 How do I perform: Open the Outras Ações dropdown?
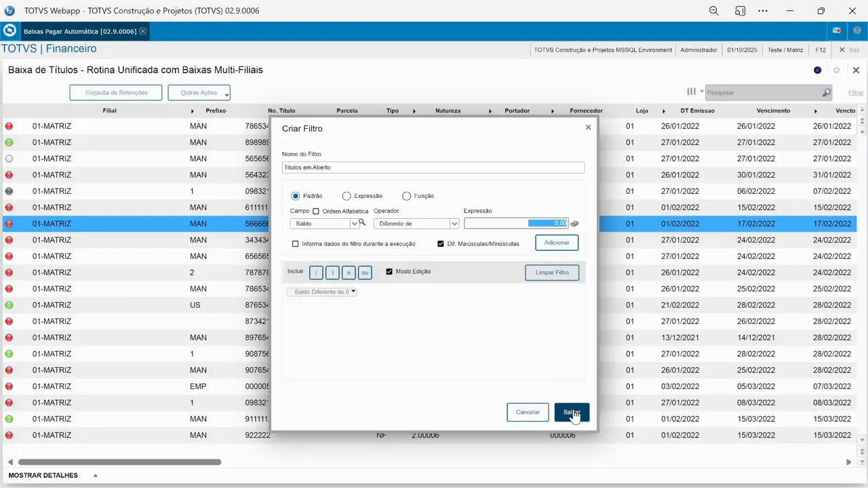[199, 92]
